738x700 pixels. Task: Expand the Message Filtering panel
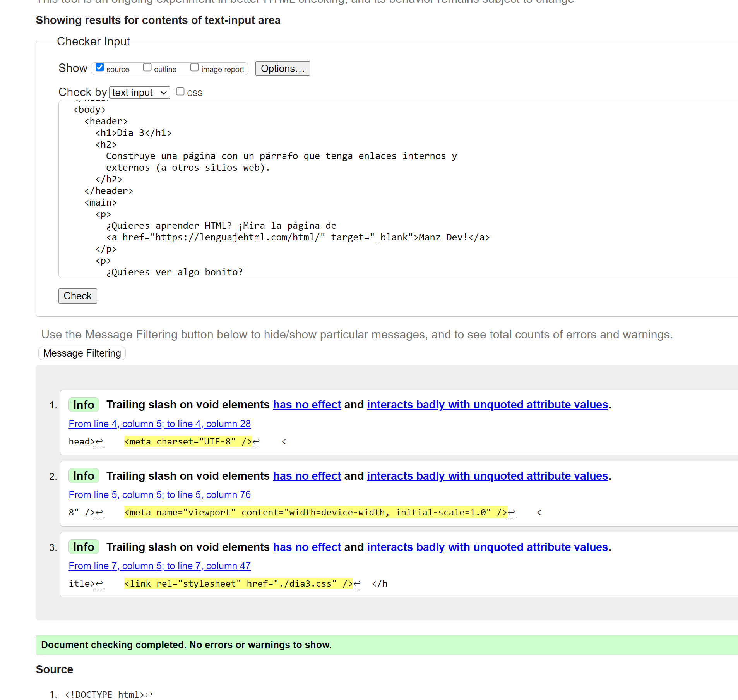tap(82, 353)
